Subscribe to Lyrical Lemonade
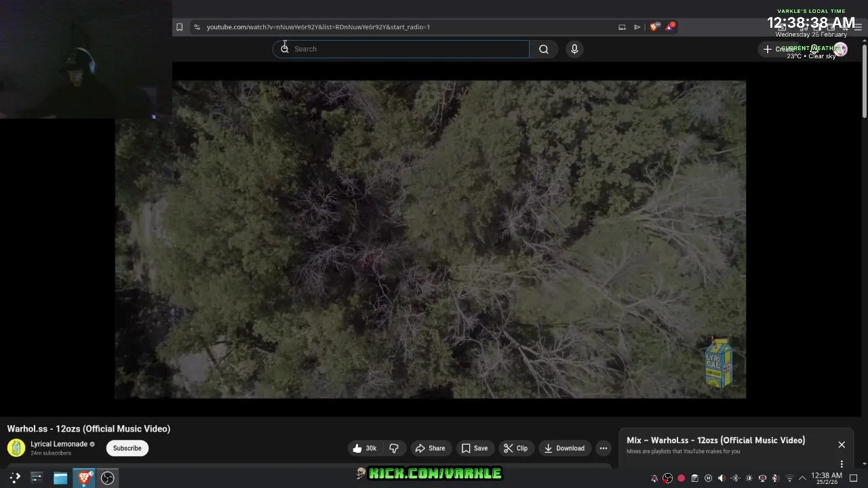The height and width of the screenshot is (488, 868). pyautogui.click(x=127, y=448)
